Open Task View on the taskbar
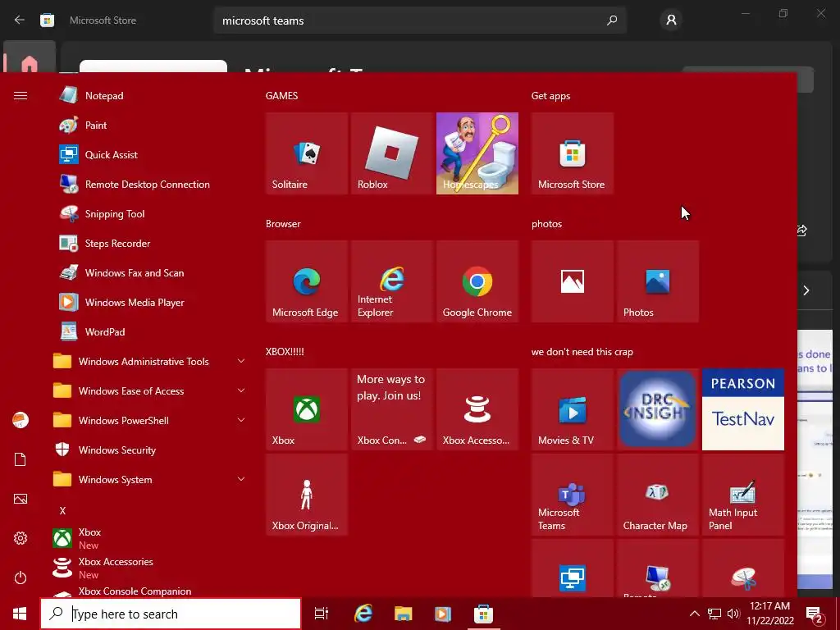Screen dimensions: 840x630 coord(321,614)
